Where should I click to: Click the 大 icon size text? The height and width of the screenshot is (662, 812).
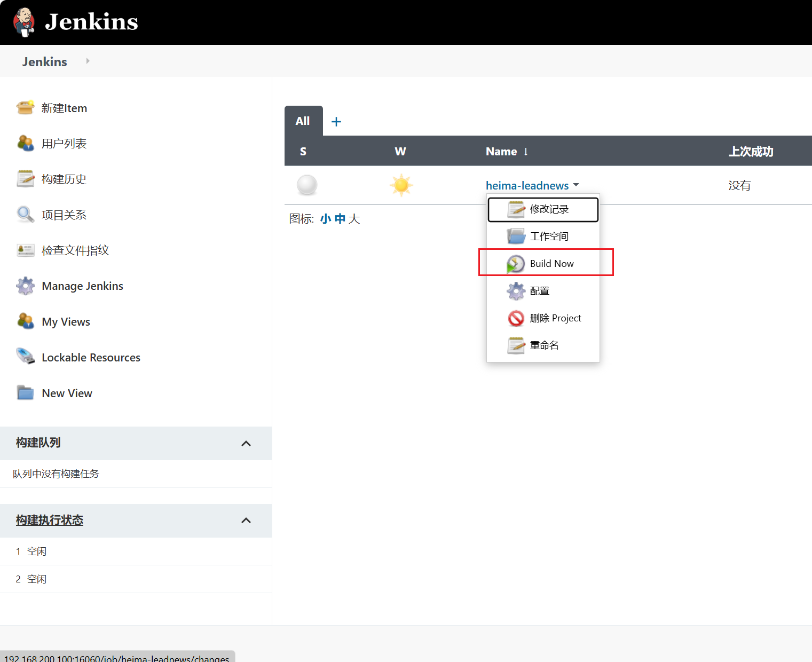[x=354, y=219]
